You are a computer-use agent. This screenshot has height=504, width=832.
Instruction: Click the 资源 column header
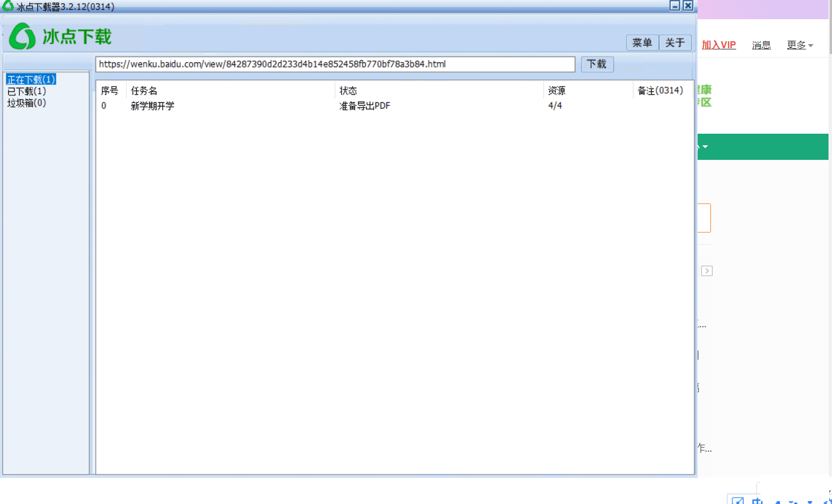(x=588, y=91)
